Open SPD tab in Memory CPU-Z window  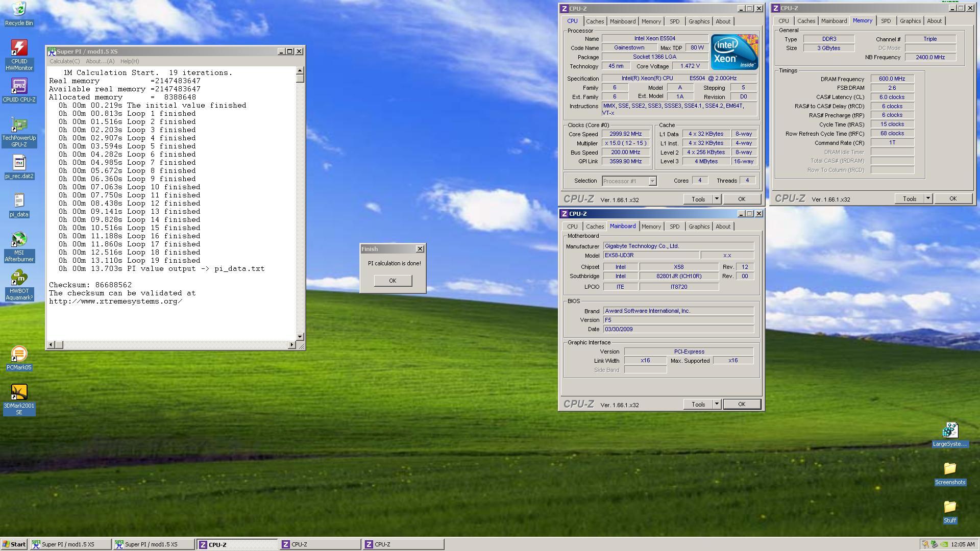point(886,21)
